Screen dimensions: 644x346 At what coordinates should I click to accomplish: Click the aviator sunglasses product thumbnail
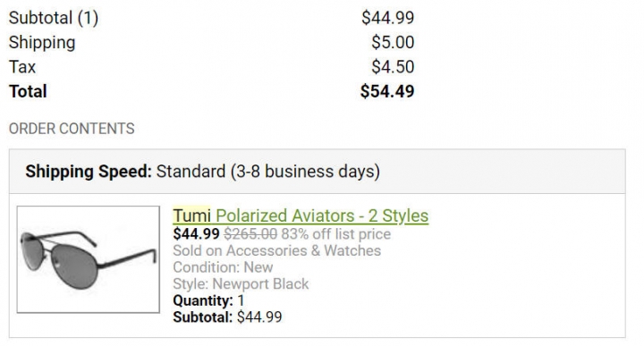(89, 259)
